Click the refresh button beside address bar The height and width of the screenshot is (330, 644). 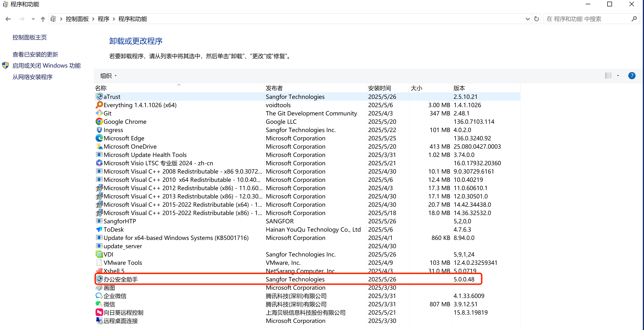click(x=537, y=19)
